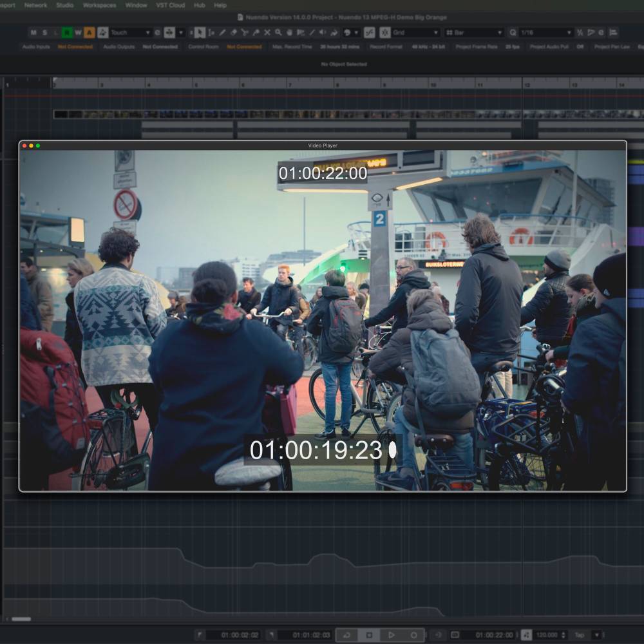Image resolution: width=644 pixels, height=644 pixels.
Task: Click the Quantize Q icon
Action: click(513, 32)
